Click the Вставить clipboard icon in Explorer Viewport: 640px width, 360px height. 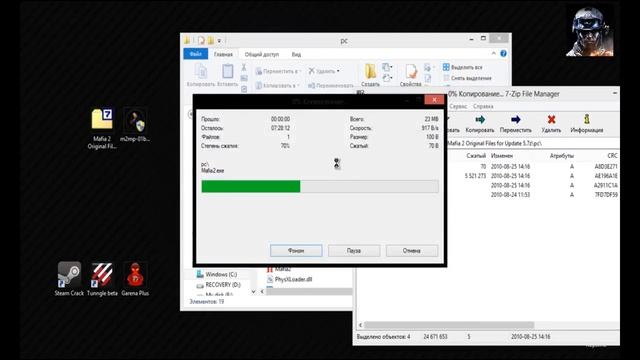[x=227, y=76]
